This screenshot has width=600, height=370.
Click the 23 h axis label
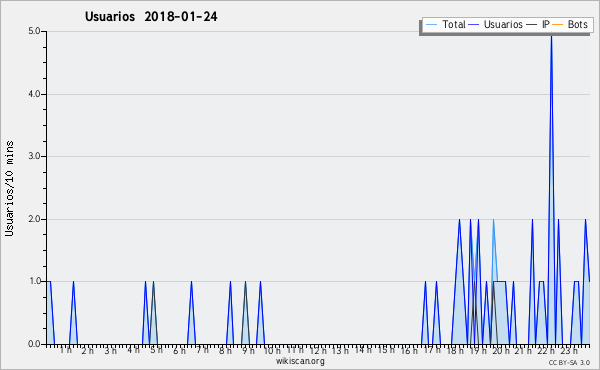(x=569, y=350)
